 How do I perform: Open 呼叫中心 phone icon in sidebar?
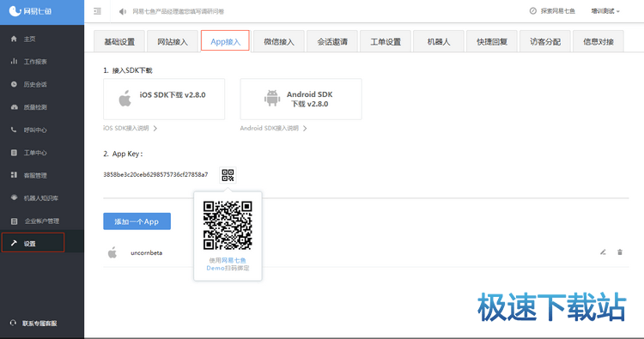point(14,130)
